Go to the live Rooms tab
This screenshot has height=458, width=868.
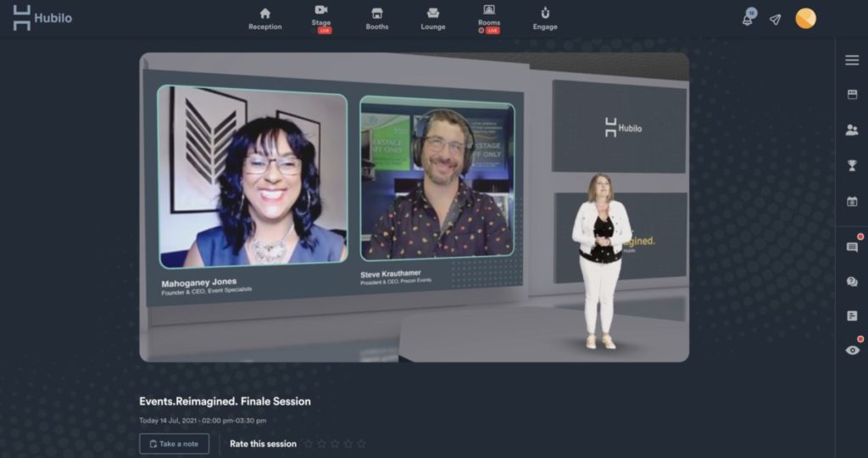pos(489,19)
